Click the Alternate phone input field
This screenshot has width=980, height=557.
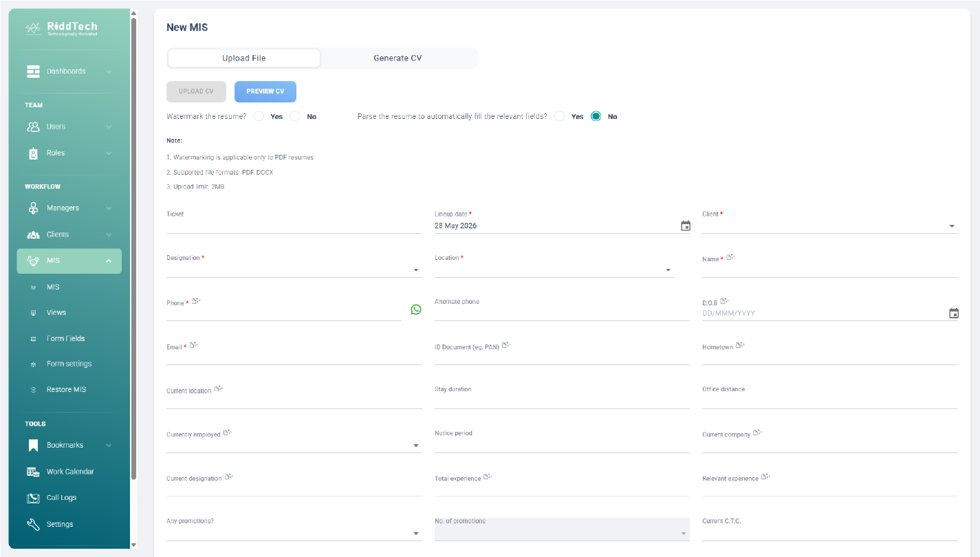pos(562,313)
